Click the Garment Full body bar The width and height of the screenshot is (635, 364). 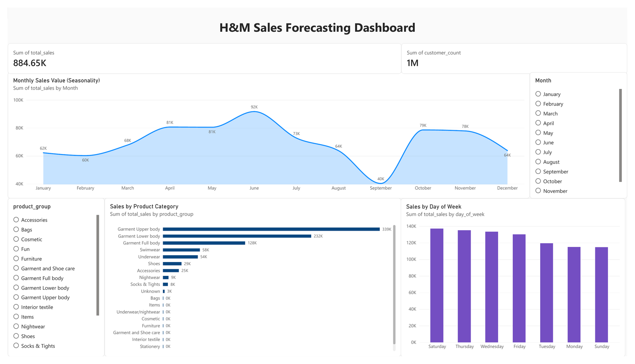coord(204,243)
